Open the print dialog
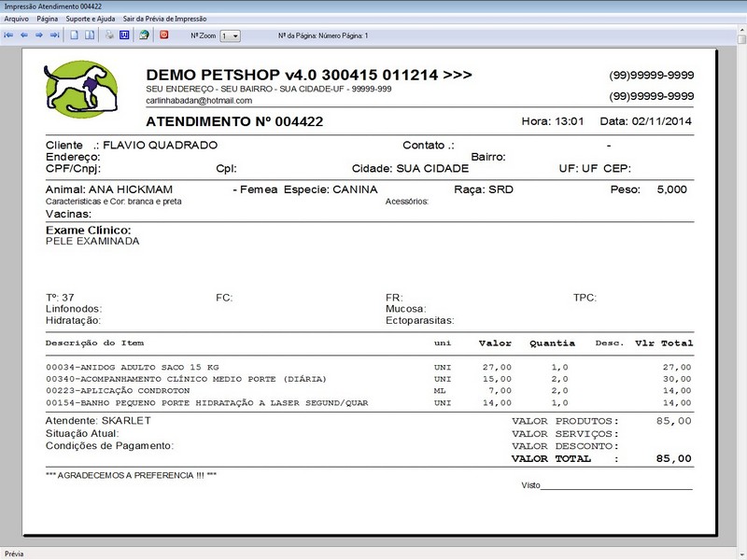Viewport: 747px width, 560px height. click(x=109, y=35)
